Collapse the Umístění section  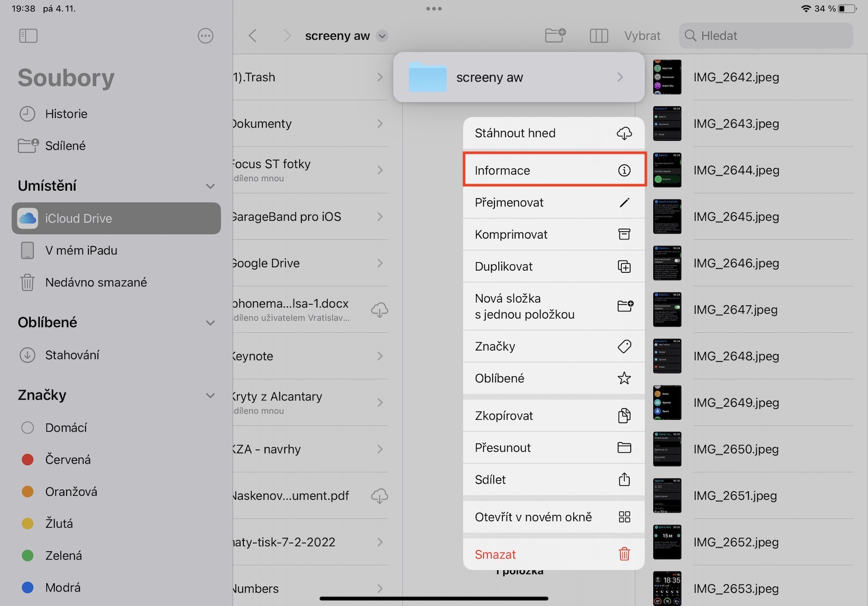coord(210,186)
